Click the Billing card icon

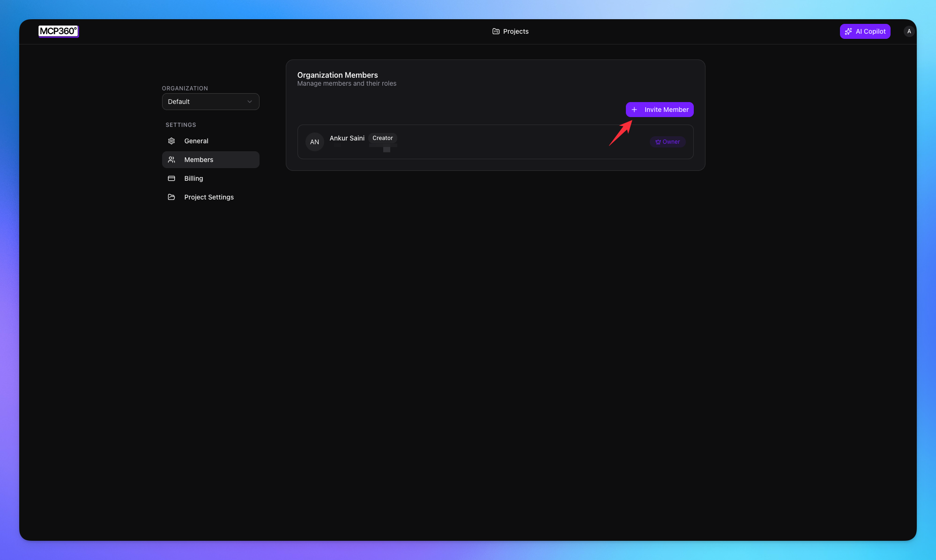171,178
